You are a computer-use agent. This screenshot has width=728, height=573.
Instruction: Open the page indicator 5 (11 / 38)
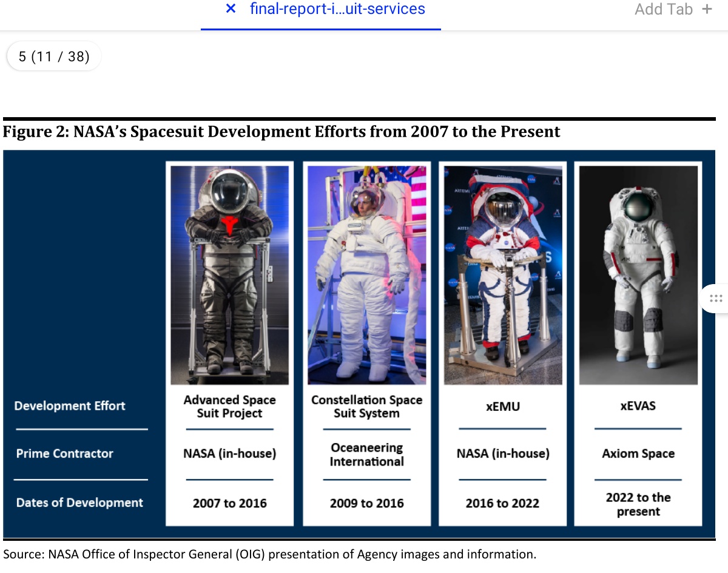[54, 57]
